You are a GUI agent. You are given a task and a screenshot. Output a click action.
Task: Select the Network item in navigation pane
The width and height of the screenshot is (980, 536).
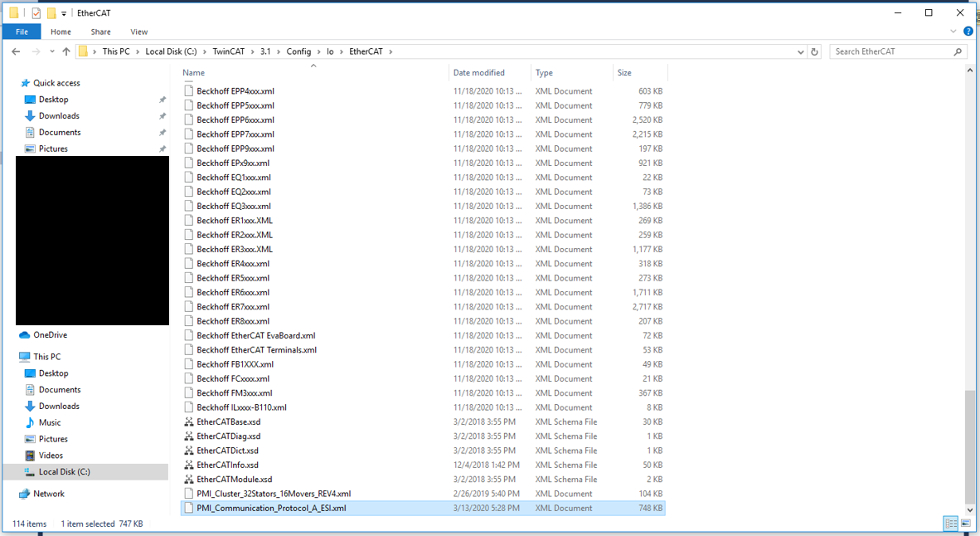[49, 494]
